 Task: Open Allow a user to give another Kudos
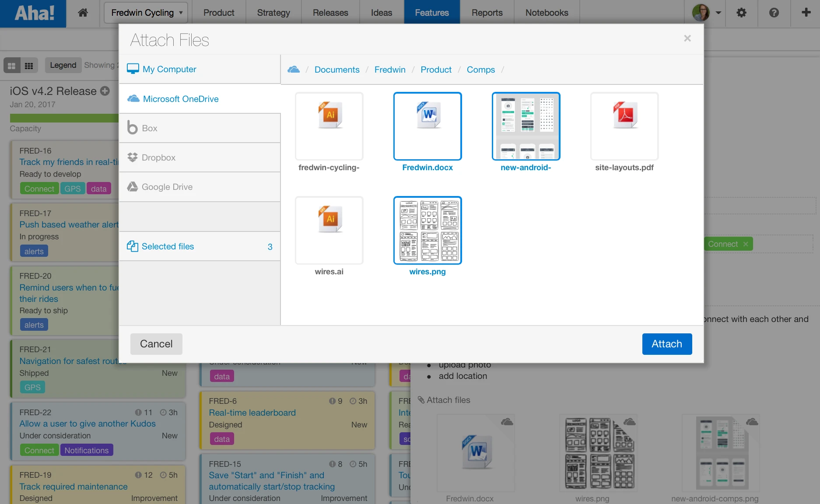(88, 423)
